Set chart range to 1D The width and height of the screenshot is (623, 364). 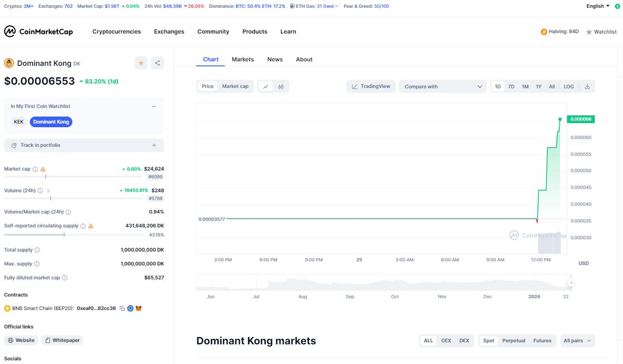click(x=498, y=87)
